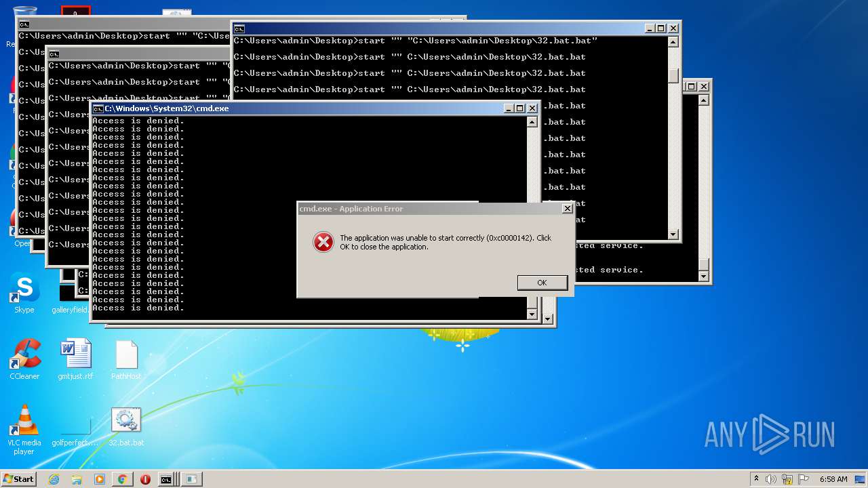Open system menu icon of top-right cmd window
The width and height of the screenshot is (868, 488).
pos(239,28)
